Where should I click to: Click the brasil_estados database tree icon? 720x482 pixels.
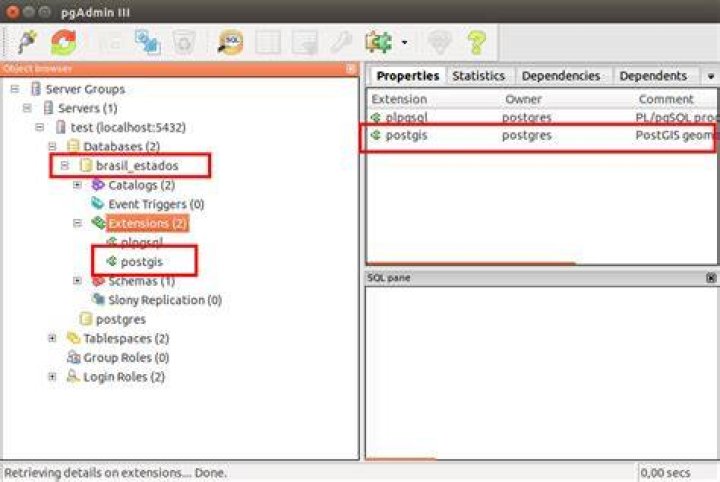pyautogui.click(x=86, y=165)
